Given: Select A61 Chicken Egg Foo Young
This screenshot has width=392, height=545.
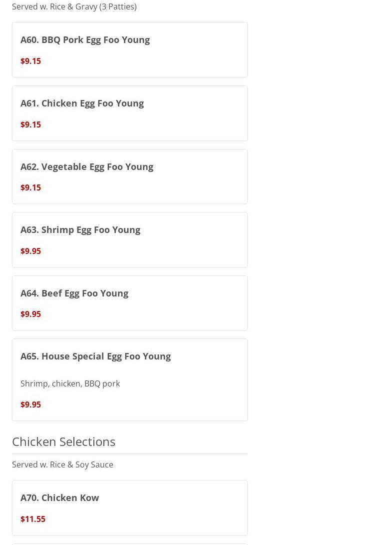Looking at the screenshot, I should (x=82, y=103).
